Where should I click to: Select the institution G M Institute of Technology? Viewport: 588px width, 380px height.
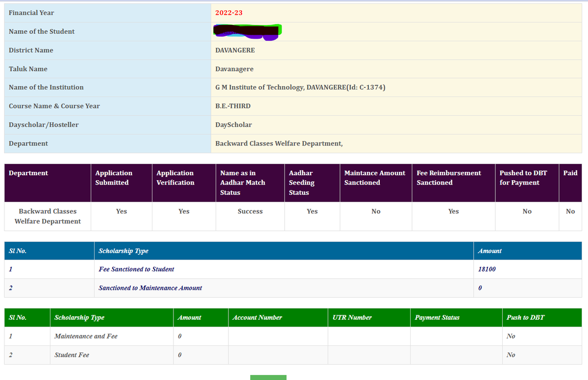pyautogui.click(x=299, y=87)
